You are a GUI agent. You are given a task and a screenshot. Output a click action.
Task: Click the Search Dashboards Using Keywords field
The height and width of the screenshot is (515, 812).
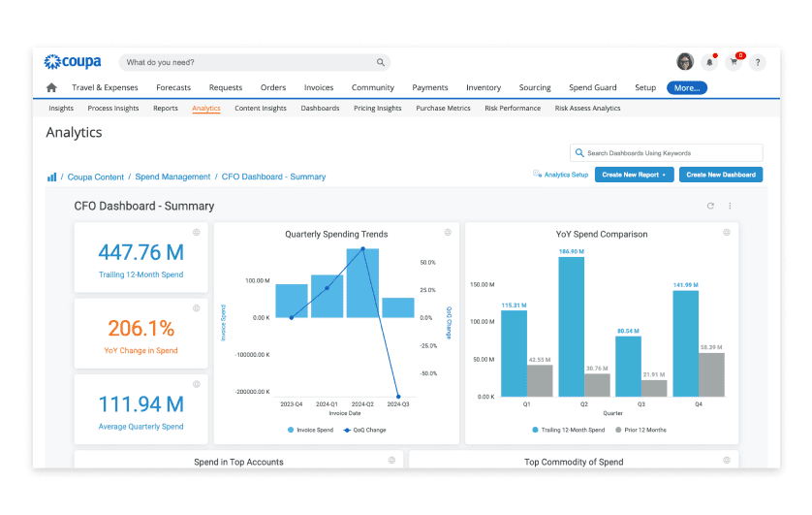pyautogui.click(x=667, y=153)
